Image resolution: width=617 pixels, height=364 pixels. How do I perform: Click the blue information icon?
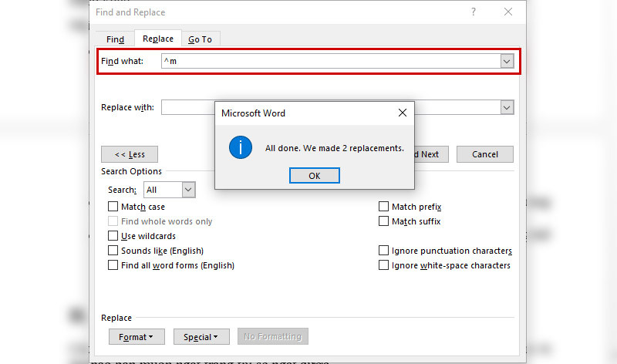coord(241,147)
